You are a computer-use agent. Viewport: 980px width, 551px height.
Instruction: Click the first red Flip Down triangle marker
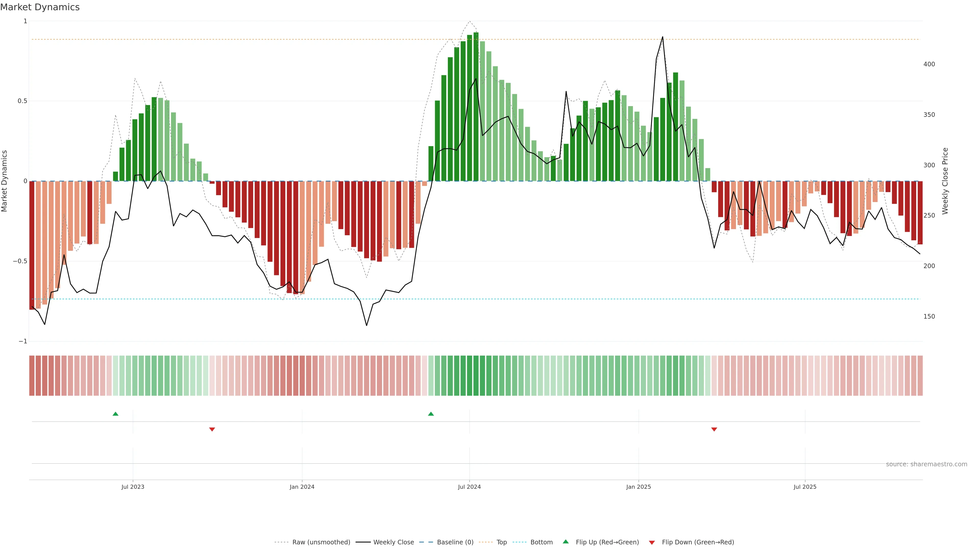(212, 429)
